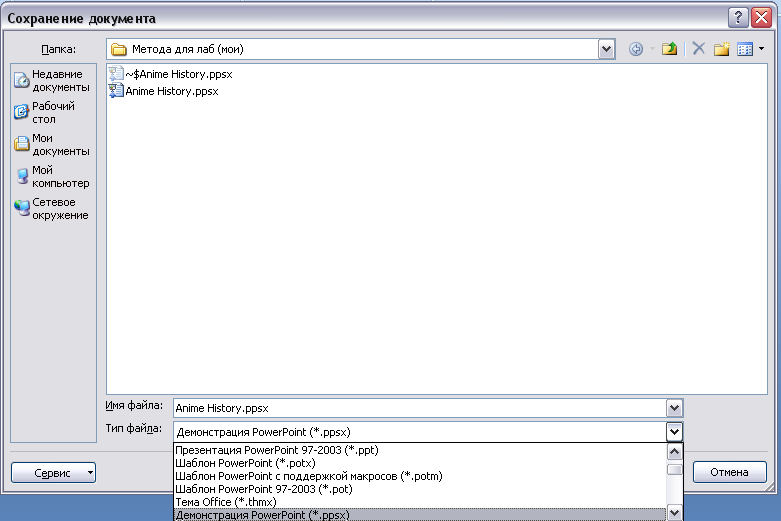Select the Anime History.ppsx file
The width and height of the screenshot is (781, 521).
163,91
